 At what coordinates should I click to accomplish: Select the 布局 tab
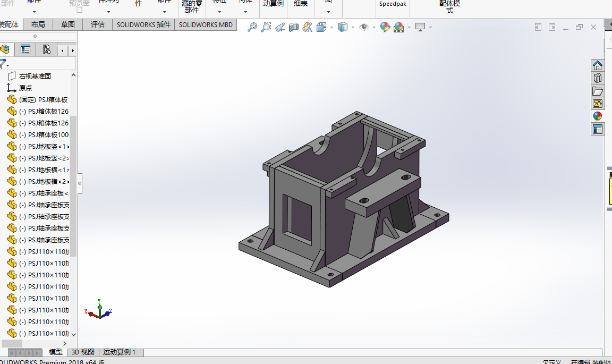click(x=38, y=24)
